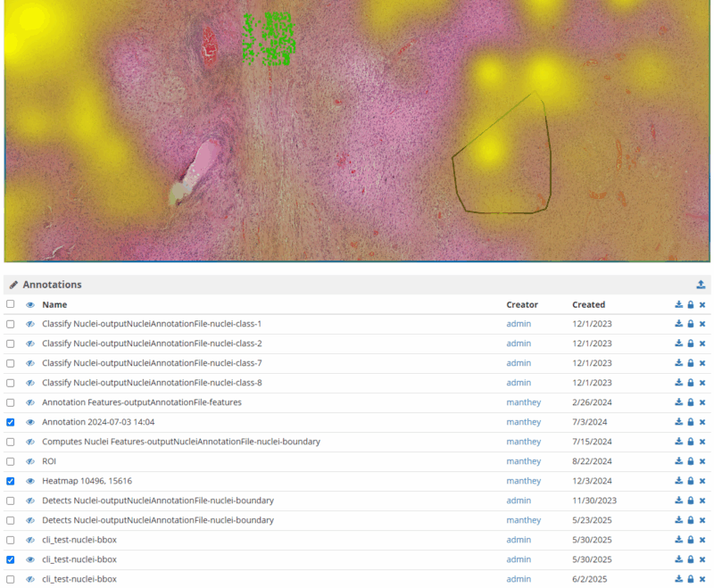714x588 pixels.
Task: Click the select-all checkbox in the header
Action: (x=11, y=304)
